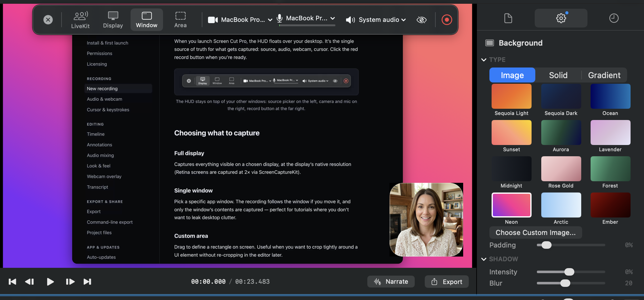The height and width of the screenshot is (300, 644).
Task: Open Licensing doc page
Action: point(97,64)
